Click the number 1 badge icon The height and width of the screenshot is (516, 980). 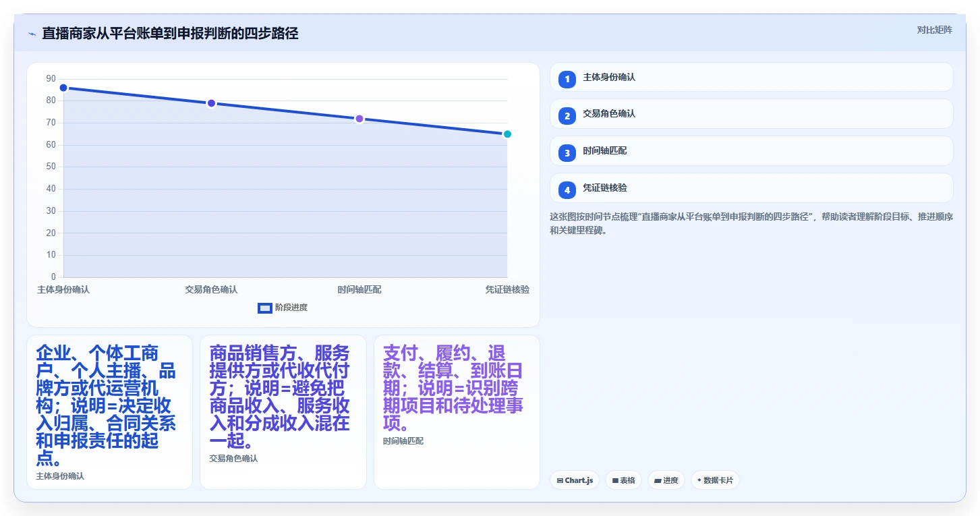(567, 79)
